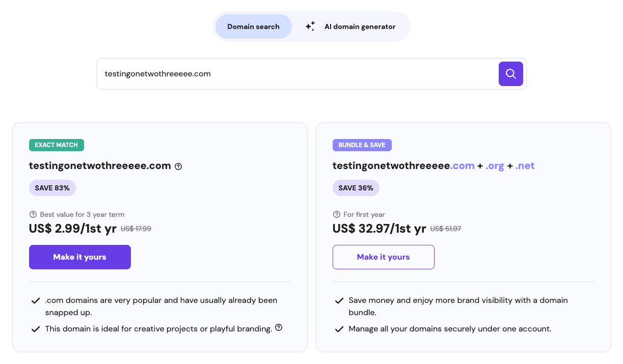Click 'Make it yours' on the bundle card
Screen dimensions: 623x364
click(x=383, y=257)
